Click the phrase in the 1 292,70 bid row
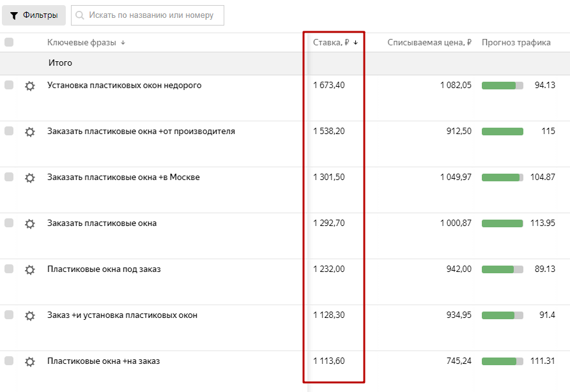The height and width of the screenshot is (392, 570). tap(102, 223)
